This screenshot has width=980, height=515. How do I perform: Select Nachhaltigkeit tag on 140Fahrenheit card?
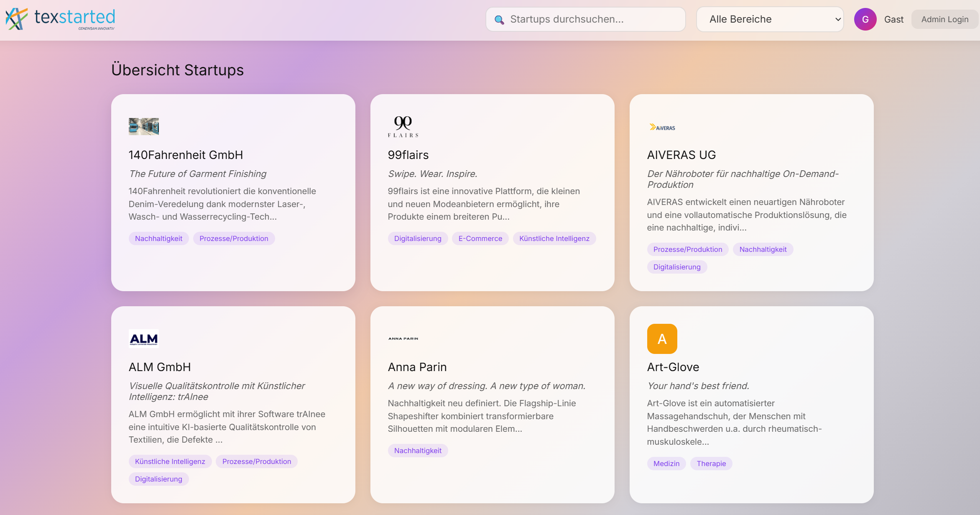pyautogui.click(x=158, y=238)
